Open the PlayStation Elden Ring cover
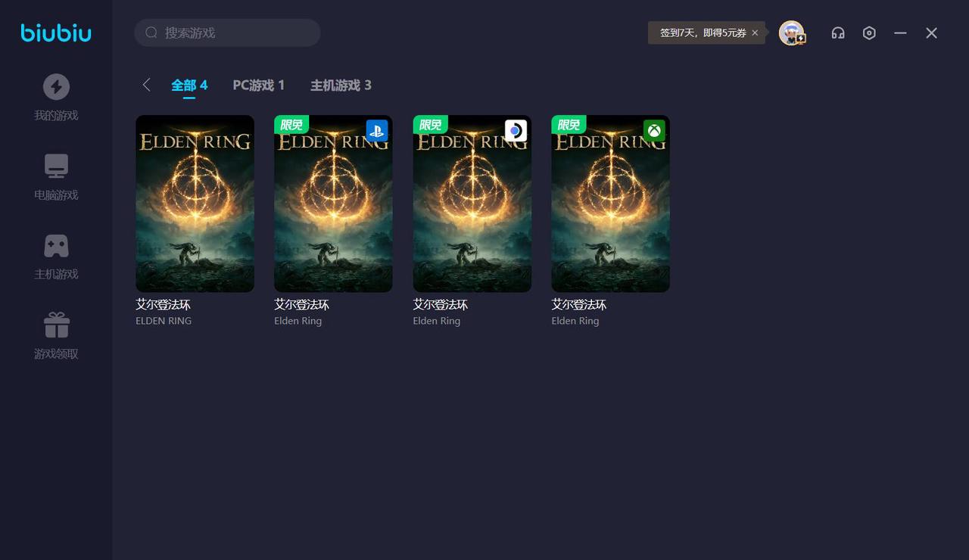 point(333,204)
